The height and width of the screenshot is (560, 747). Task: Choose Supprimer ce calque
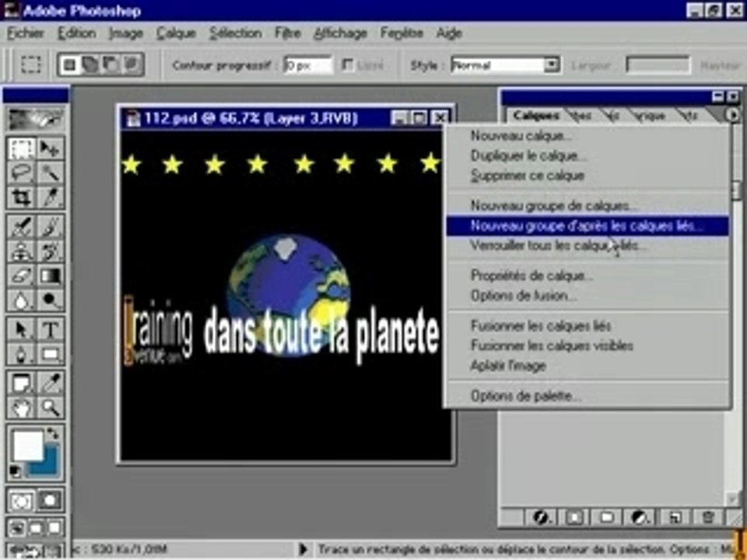pos(587,176)
